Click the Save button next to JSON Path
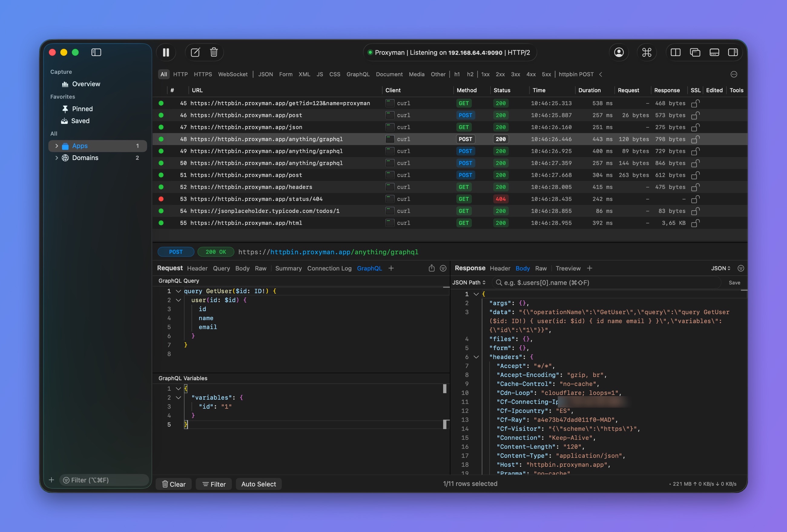The image size is (787, 532). pyautogui.click(x=734, y=282)
